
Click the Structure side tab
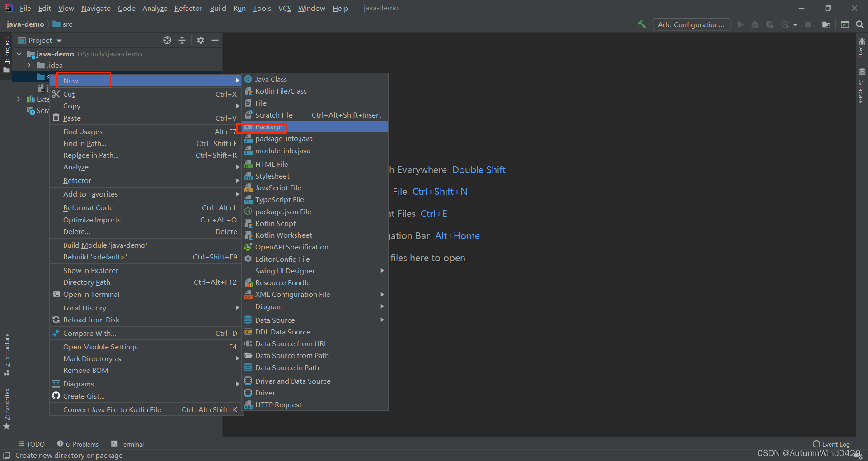(x=7, y=354)
